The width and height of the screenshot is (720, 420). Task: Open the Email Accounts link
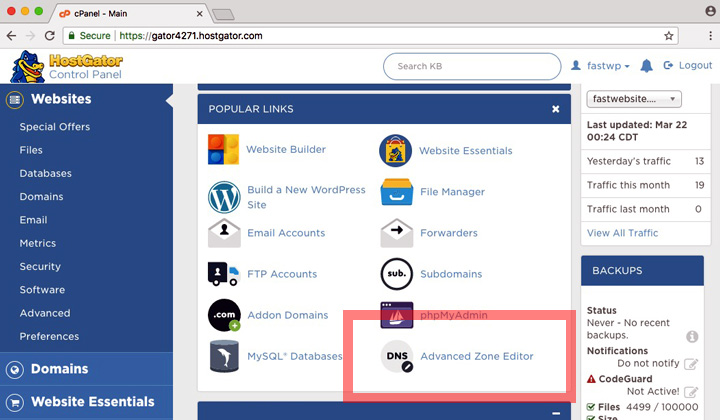pyautogui.click(x=286, y=233)
